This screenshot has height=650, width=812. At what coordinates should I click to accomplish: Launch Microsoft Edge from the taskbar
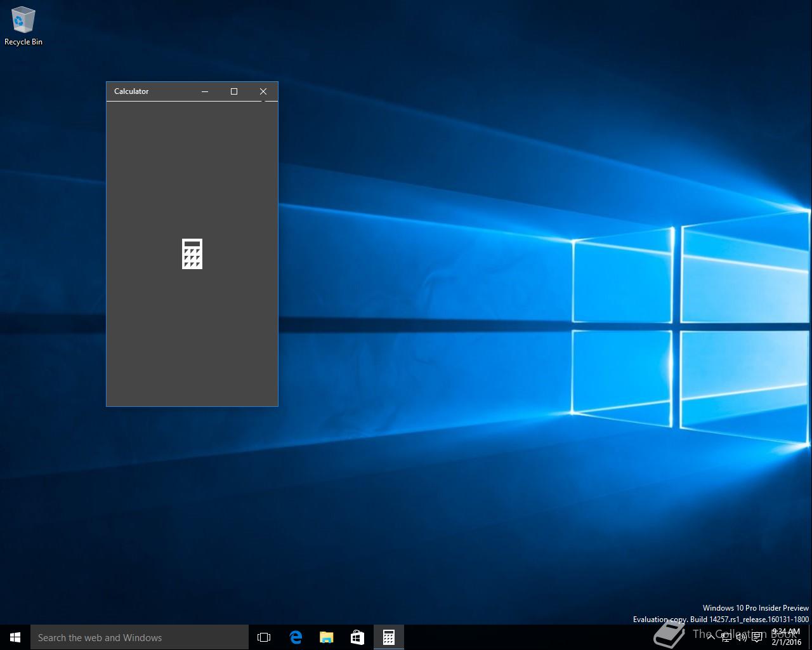[296, 637]
